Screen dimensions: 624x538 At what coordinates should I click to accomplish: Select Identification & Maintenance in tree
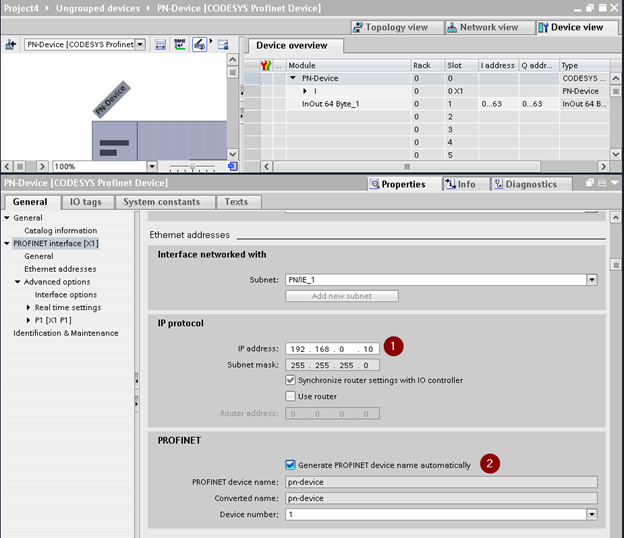66,333
